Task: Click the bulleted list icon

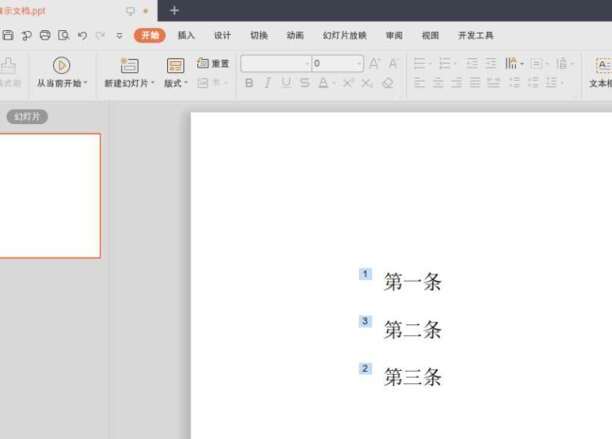Action: 420,63
